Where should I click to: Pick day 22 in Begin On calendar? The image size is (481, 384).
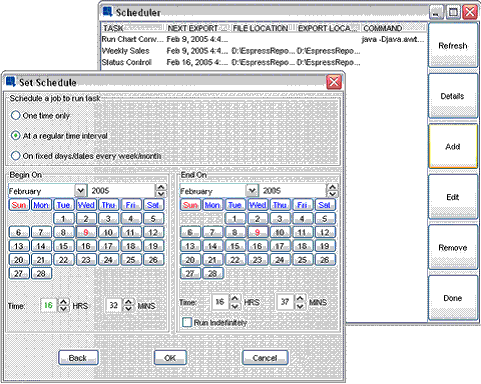63,260
